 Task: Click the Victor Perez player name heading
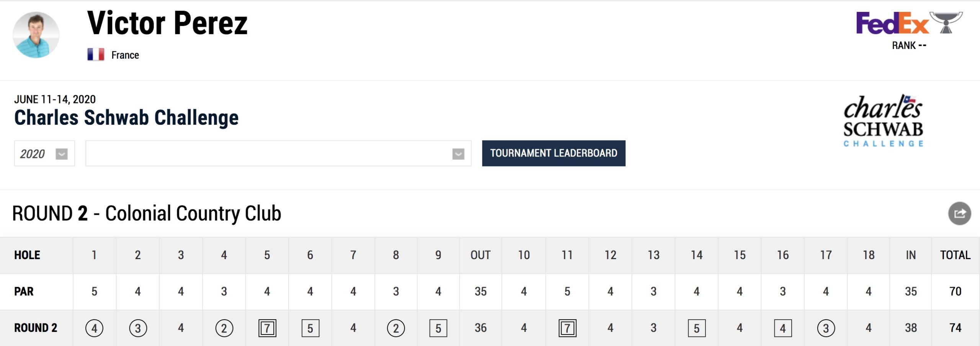(x=167, y=23)
